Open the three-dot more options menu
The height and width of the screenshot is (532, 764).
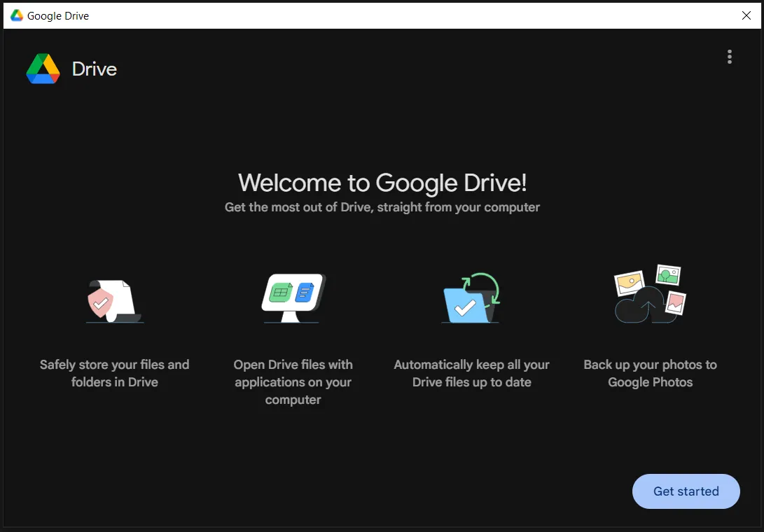point(729,57)
